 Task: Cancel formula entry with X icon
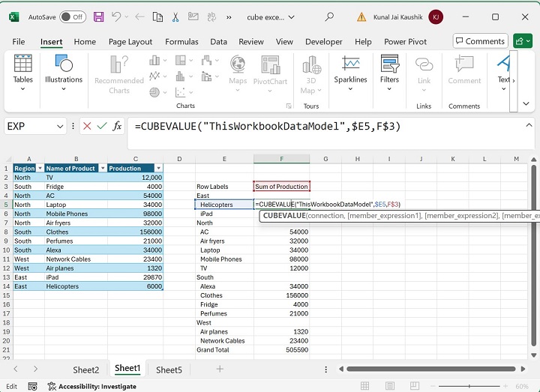[x=87, y=127]
